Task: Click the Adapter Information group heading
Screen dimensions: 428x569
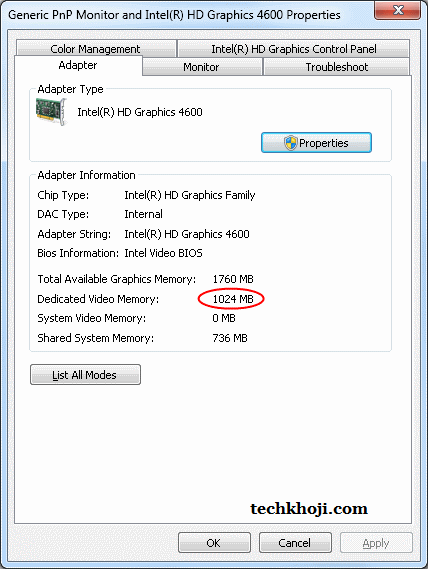Action: coord(86,175)
